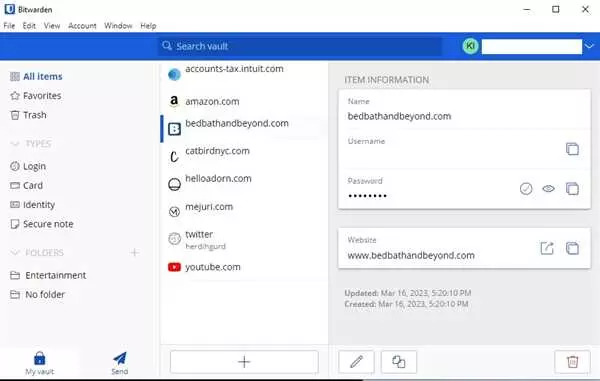
Task: Copy the password using its copy icon
Action: coord(572,189)
